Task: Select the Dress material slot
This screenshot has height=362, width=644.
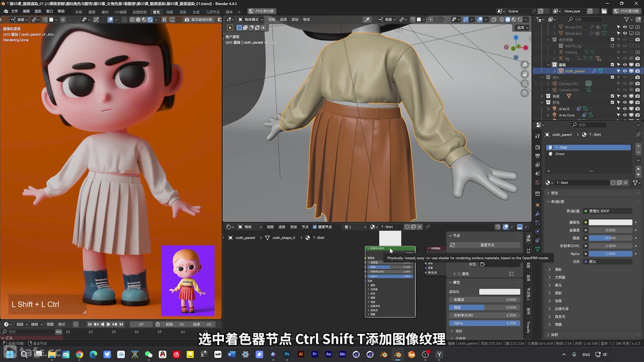Action: pyautogui.click(x=588, y=154)
